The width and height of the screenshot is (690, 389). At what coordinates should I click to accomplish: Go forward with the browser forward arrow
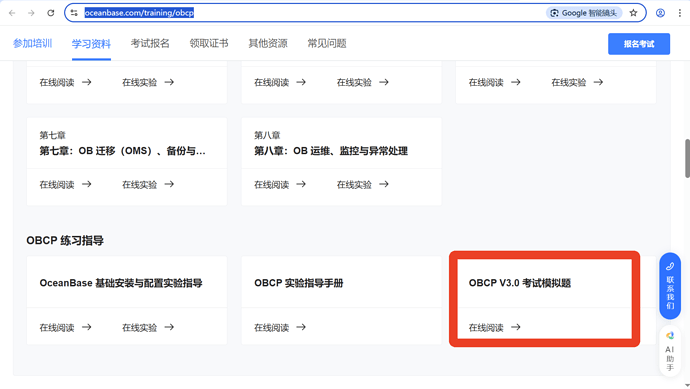pyautogui.click(x=31, y=13)
